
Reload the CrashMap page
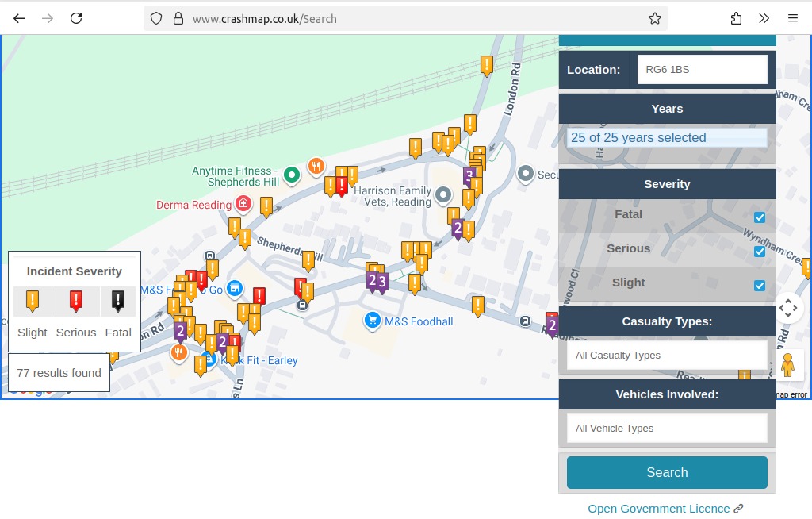click(x=76, y=19)
